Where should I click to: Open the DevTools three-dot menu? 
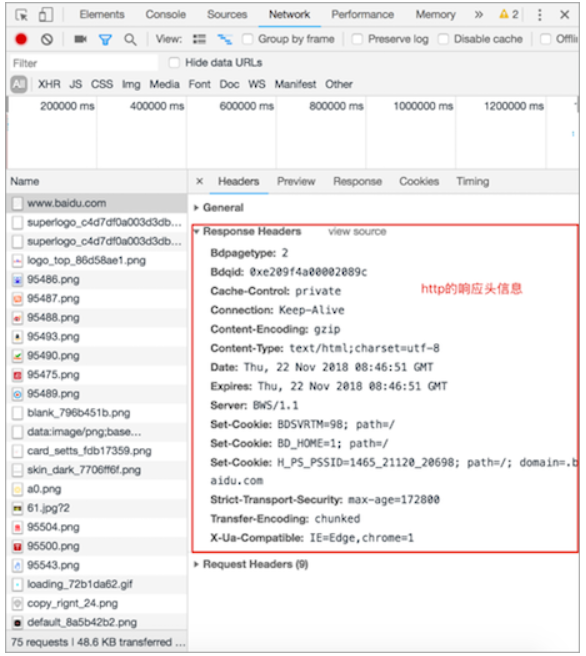(540, 15)
